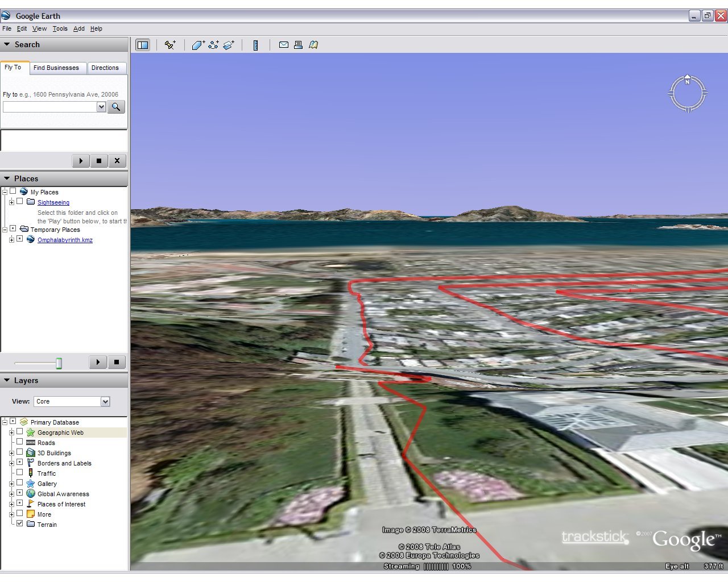Click the Omphalabyrinth.kmz globe icon
728x582 pixels.
click(31, 239)
